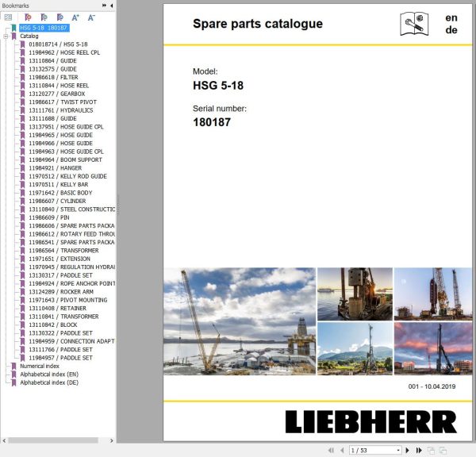Viewport: 476px width, 457px height.
Task: Click the double-arrow button in the Bookmarks header
Action: click(x=104, y=6)
